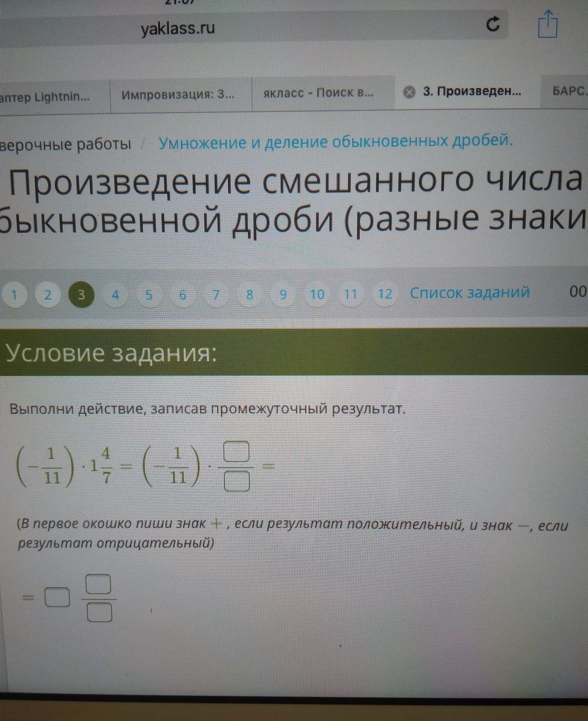Focus the sign box of the final answer
Screen dimensions: 588x721
57,598
